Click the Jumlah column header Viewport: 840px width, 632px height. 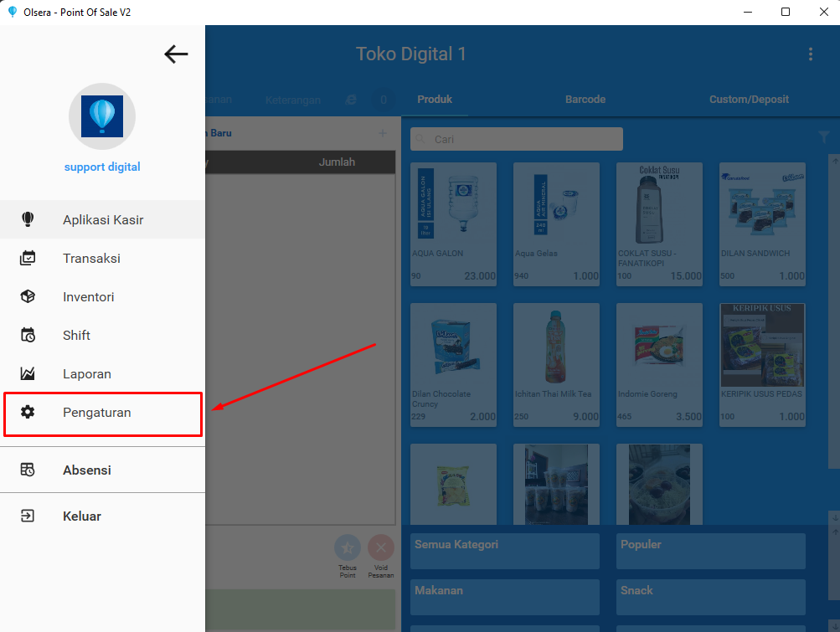(337, 162)
